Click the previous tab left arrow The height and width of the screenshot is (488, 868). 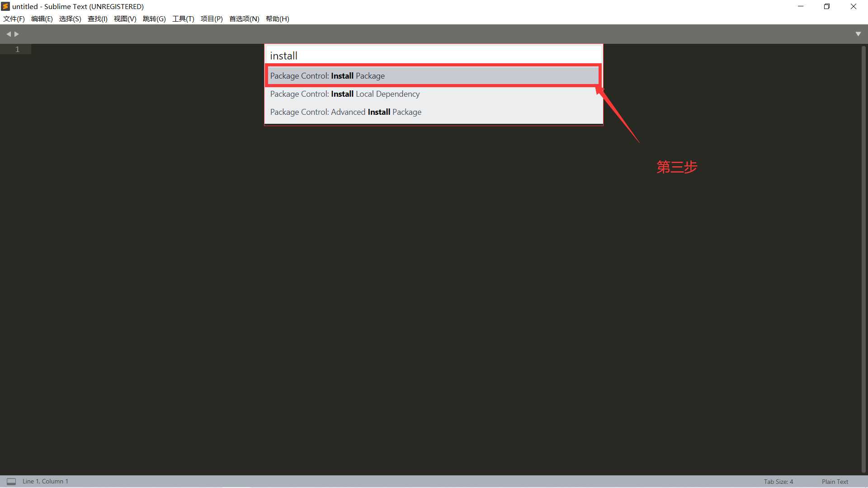[8, 34]
